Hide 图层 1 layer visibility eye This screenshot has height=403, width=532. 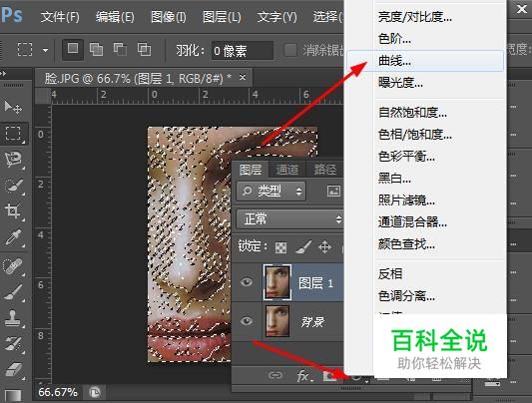pyautogui.click(x=247, y=282)
